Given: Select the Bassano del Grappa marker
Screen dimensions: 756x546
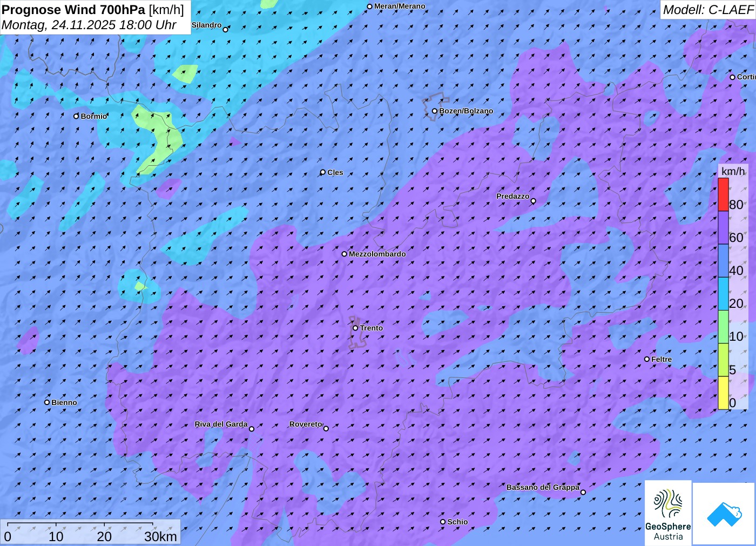Looking at the screenshot, I should 583,492.
